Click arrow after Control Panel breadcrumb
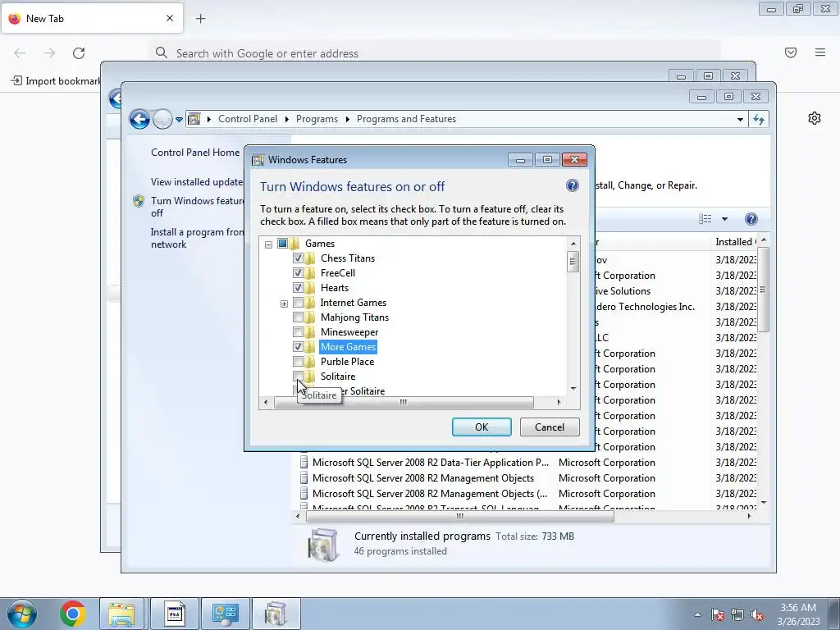Screen dimensions: 840x630 (x=286, y=119)
